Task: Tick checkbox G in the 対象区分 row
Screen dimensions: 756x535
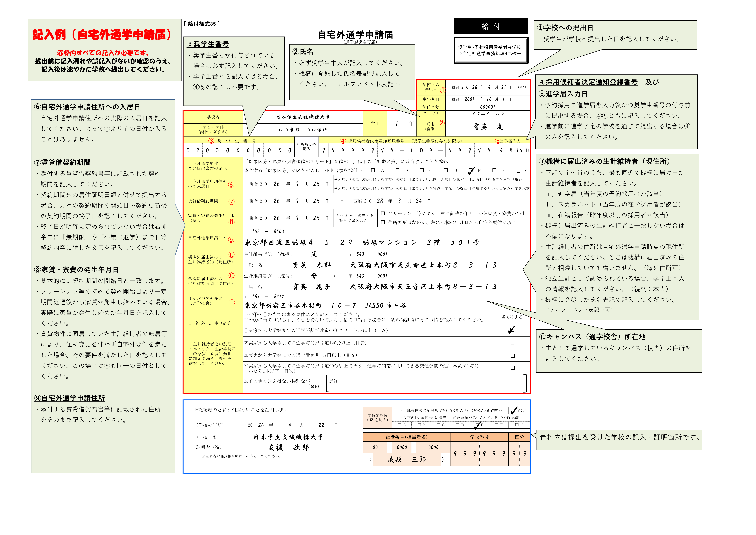Action: click(519, 171)
